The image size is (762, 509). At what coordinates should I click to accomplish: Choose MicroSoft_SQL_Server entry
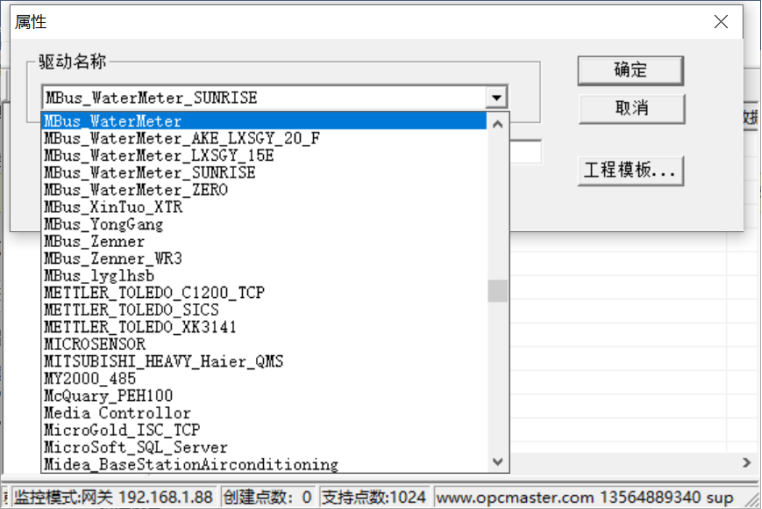pos(264,447)
